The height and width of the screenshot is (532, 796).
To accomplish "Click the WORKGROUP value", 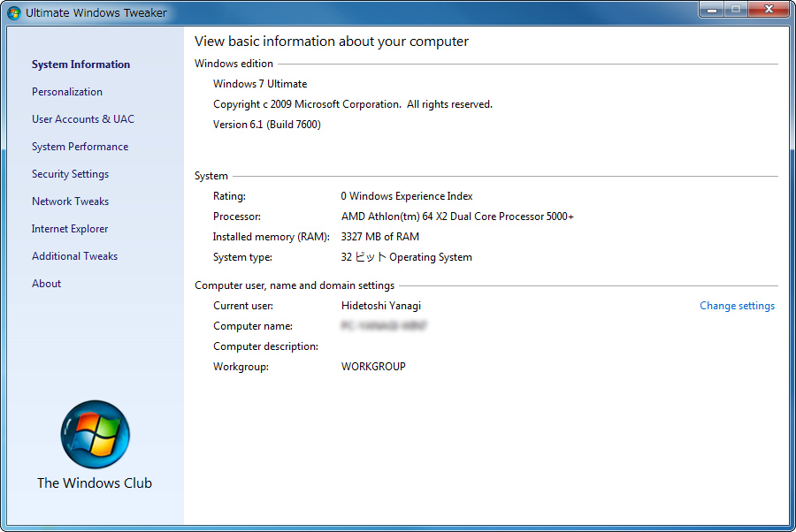I will point(373,367).
